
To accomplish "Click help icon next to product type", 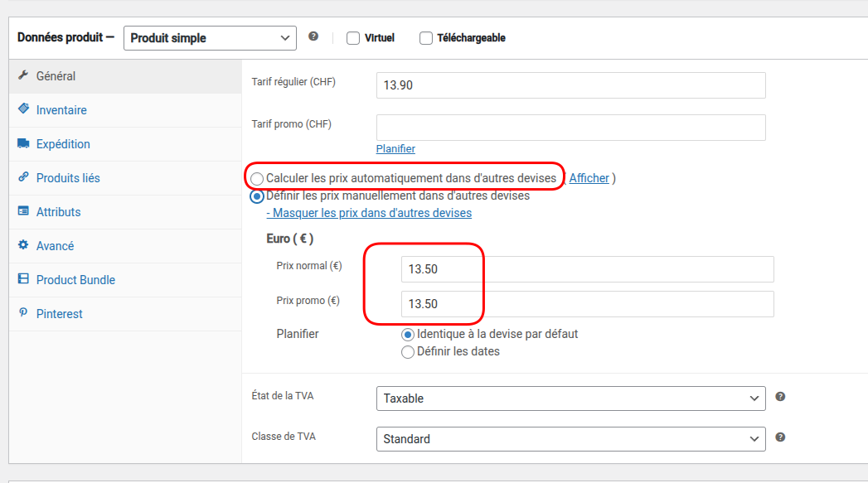I will (313, 36).
